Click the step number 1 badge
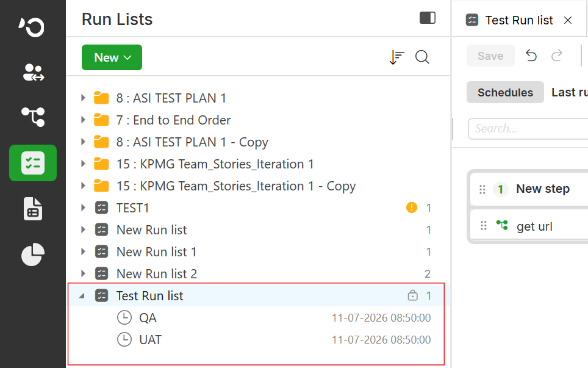 click(x=501, y=189)
